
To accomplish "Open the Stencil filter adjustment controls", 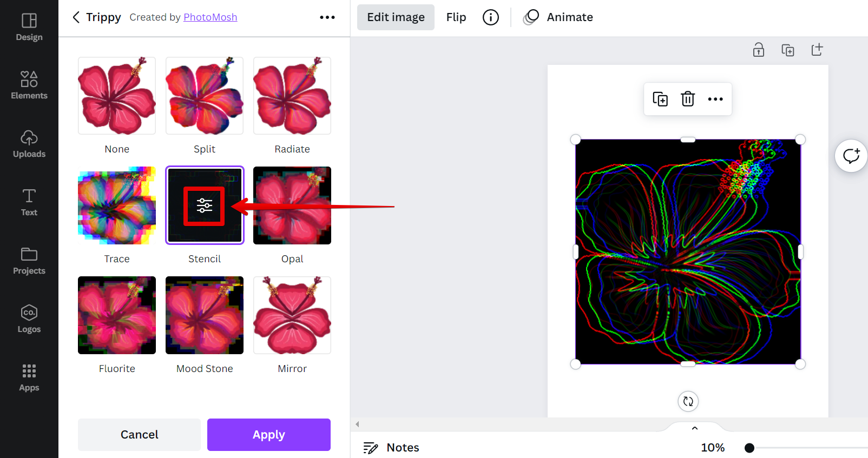I will (x=204, y=205).
